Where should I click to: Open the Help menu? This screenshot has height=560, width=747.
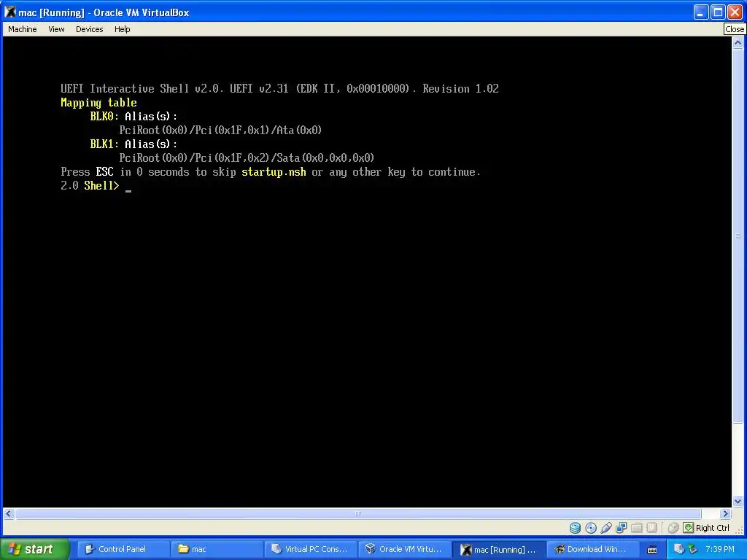tap(122, 29)
